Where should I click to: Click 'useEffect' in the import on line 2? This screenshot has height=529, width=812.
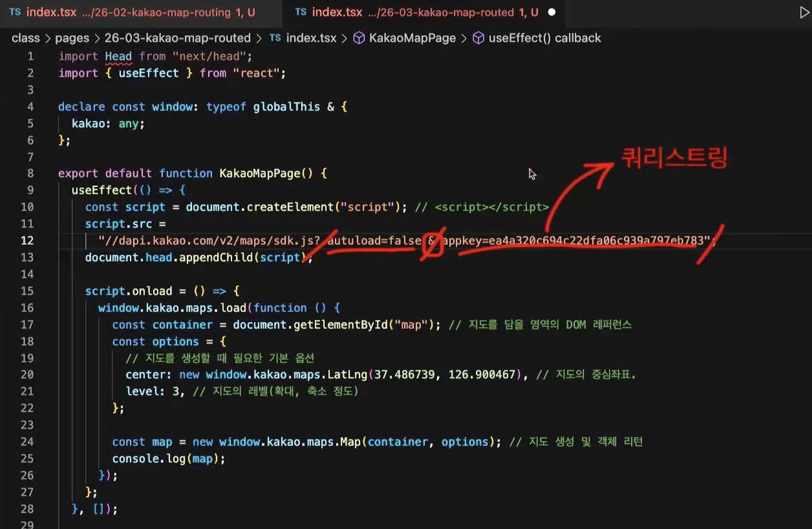coord(149,73)
